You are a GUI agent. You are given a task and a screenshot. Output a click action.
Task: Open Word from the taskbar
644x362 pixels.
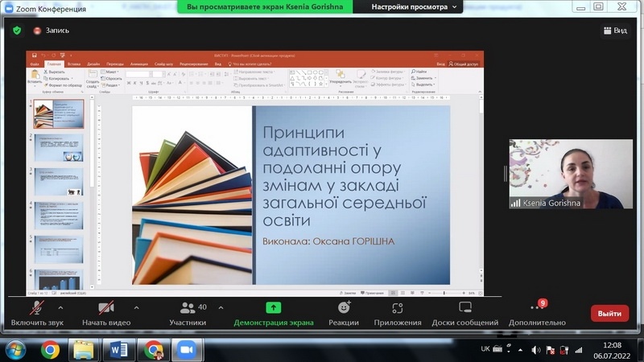(119, 350)
